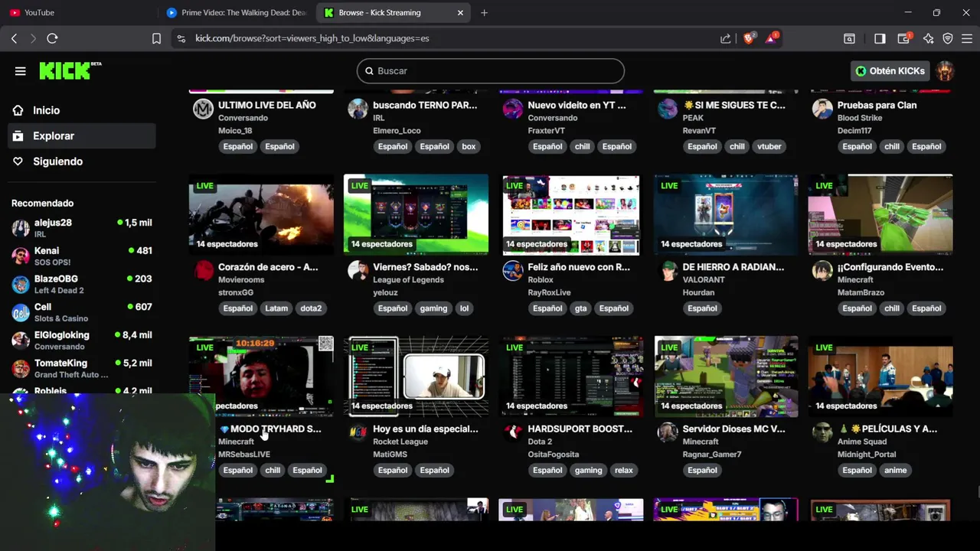Click RayRoxLive channel avatar

[513, 270]
